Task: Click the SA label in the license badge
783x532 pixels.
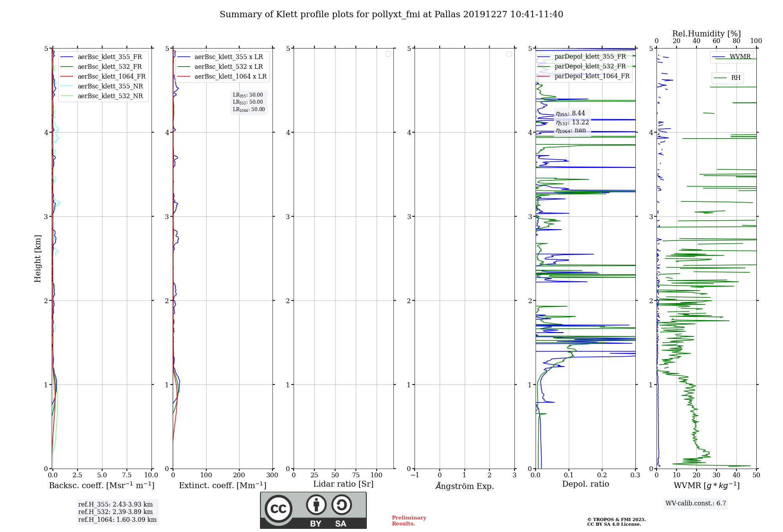Action: (341, 524)
